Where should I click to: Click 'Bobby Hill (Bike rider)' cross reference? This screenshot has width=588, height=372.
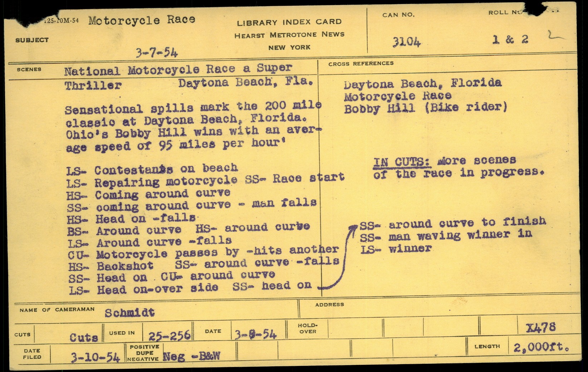click(425, 108)
